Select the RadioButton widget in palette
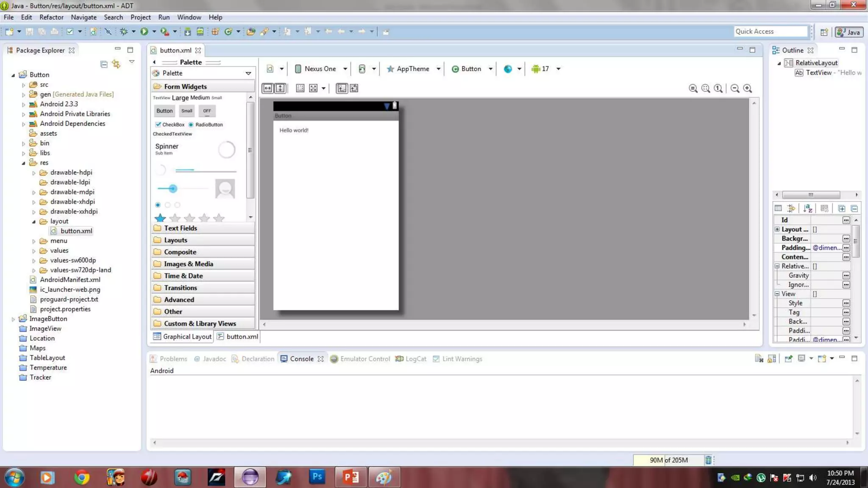The width and height of the screenshot is (868, 488). coord(206,125)
